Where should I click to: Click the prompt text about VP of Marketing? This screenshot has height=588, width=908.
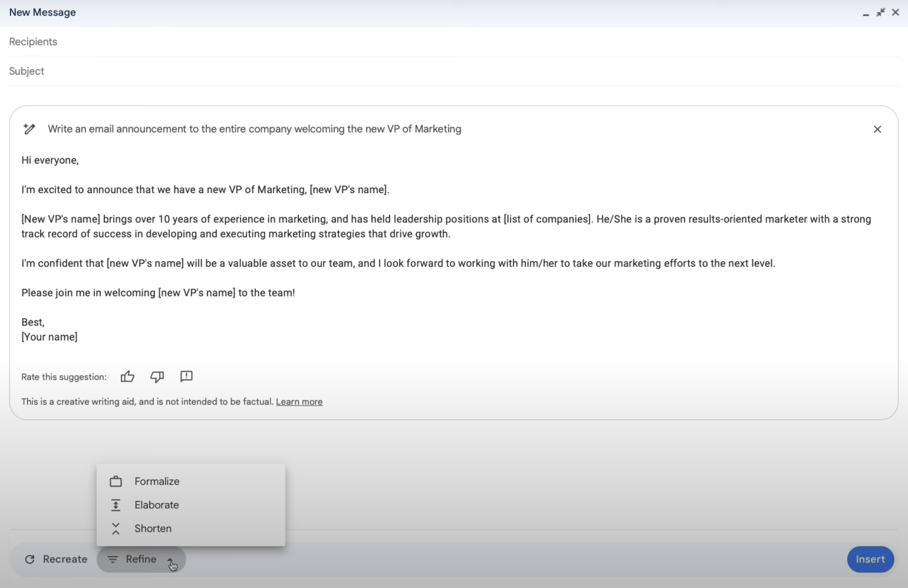[x=255, y=129]
